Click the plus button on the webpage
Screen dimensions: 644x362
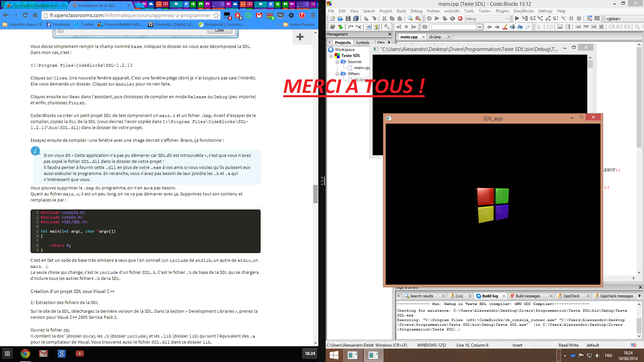(x=300, y=37)
